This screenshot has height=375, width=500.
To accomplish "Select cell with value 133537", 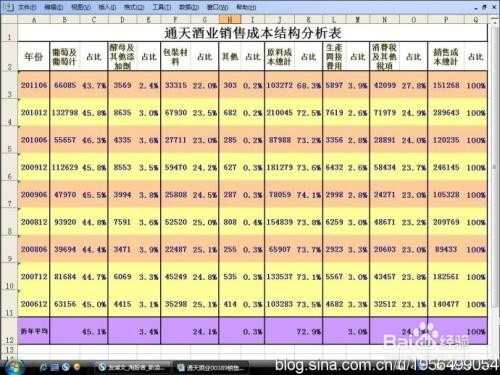I will tap(279, 277).
